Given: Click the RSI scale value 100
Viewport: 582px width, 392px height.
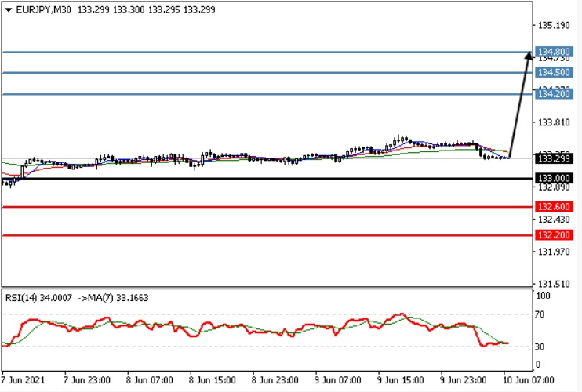Looking at the screenshot, I should coord(544,296).
